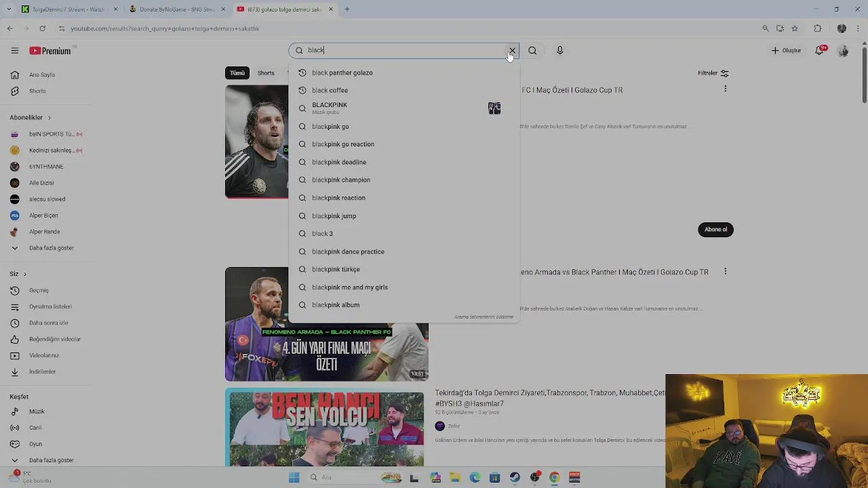868x488 pixels.
Task: Open Oyun under Keşfet
Action: coord(35,444)
